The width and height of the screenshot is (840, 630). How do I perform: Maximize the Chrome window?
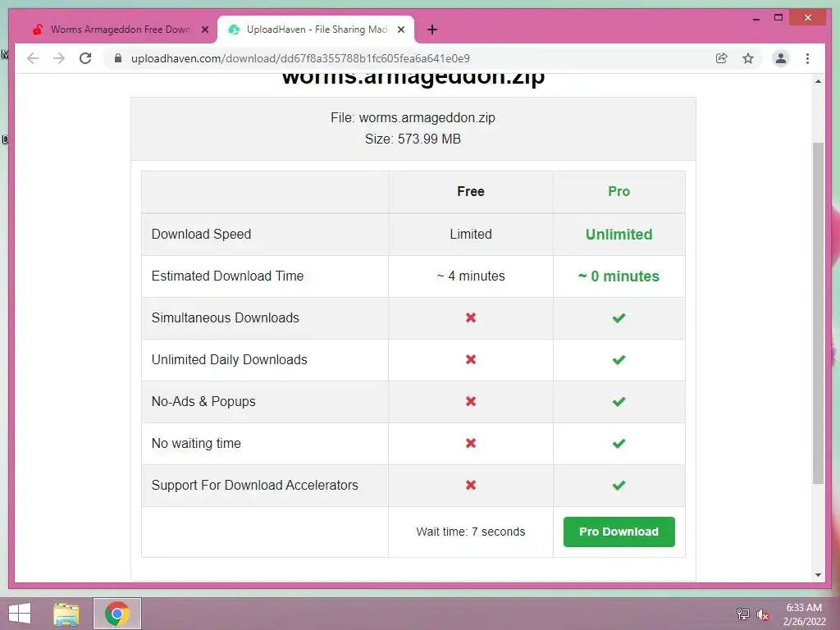[778, 18]
